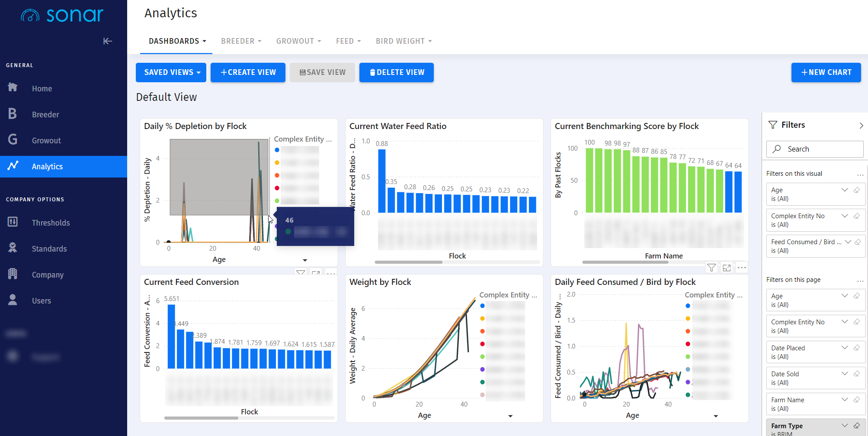Click the CREATE VIEW button
This screenshot has height=436, width=868.
point(248,72)
